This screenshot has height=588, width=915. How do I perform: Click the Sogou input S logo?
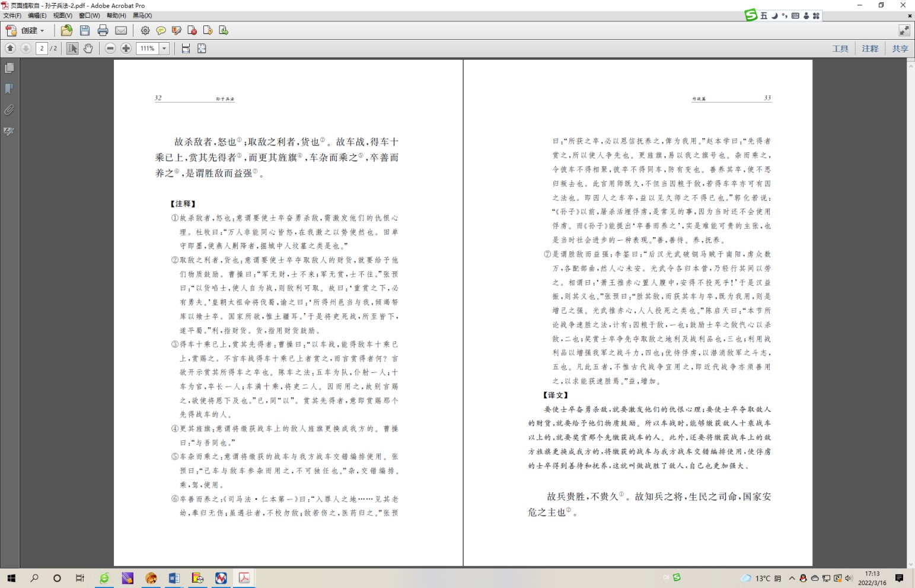(x=751, y=15)
